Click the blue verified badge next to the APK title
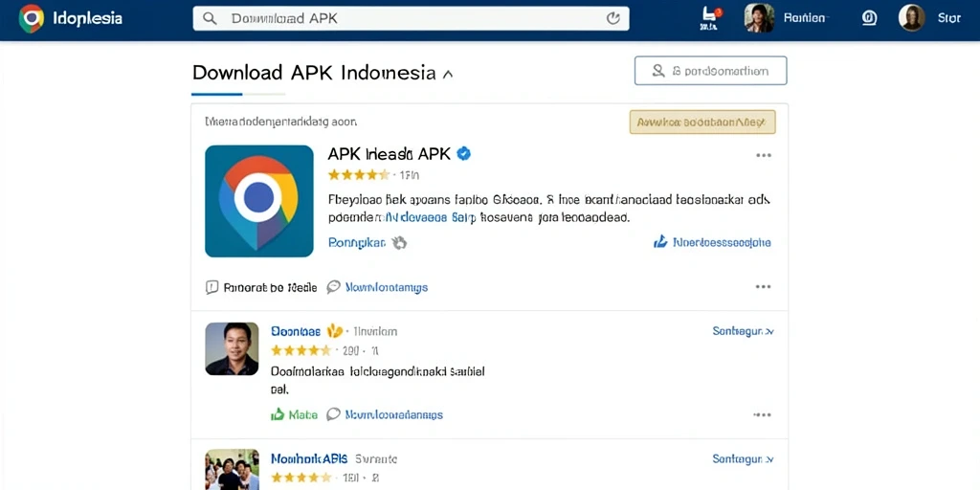The height and width of the screenshot is (490, 980). pos(464,153)
